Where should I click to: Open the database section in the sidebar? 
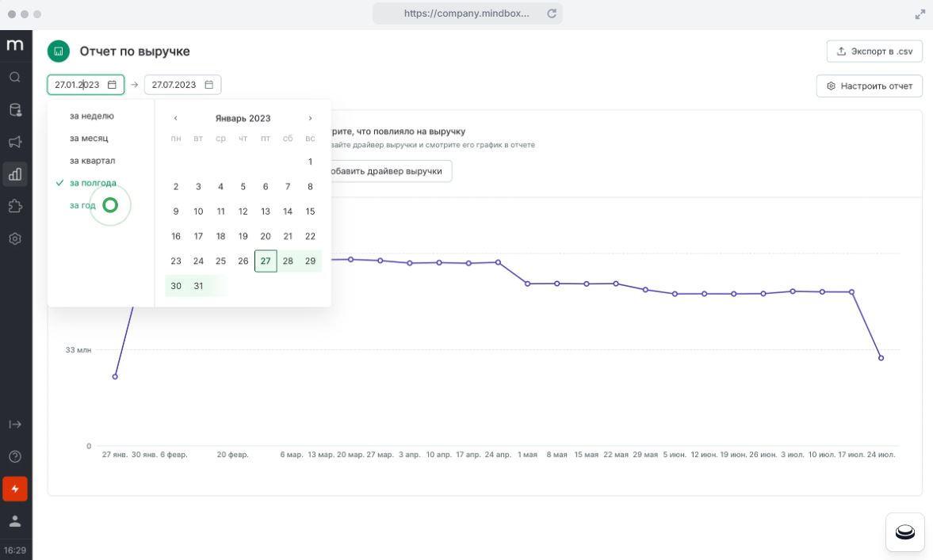tap(15, 109)
